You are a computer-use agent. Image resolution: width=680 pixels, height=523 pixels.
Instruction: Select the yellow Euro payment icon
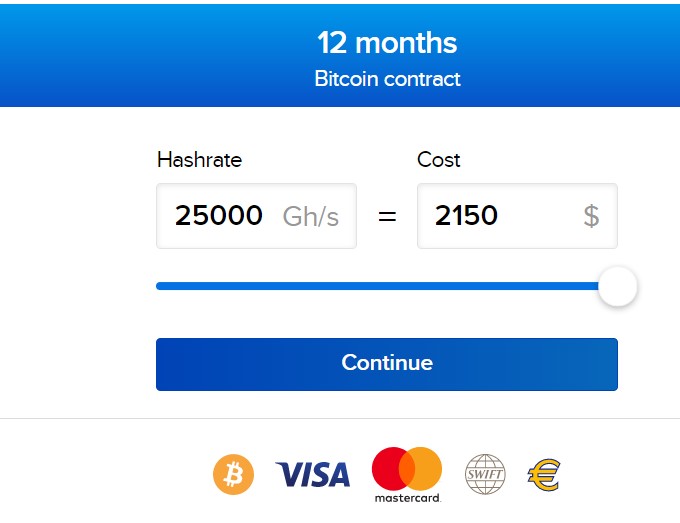click(544, 475)
